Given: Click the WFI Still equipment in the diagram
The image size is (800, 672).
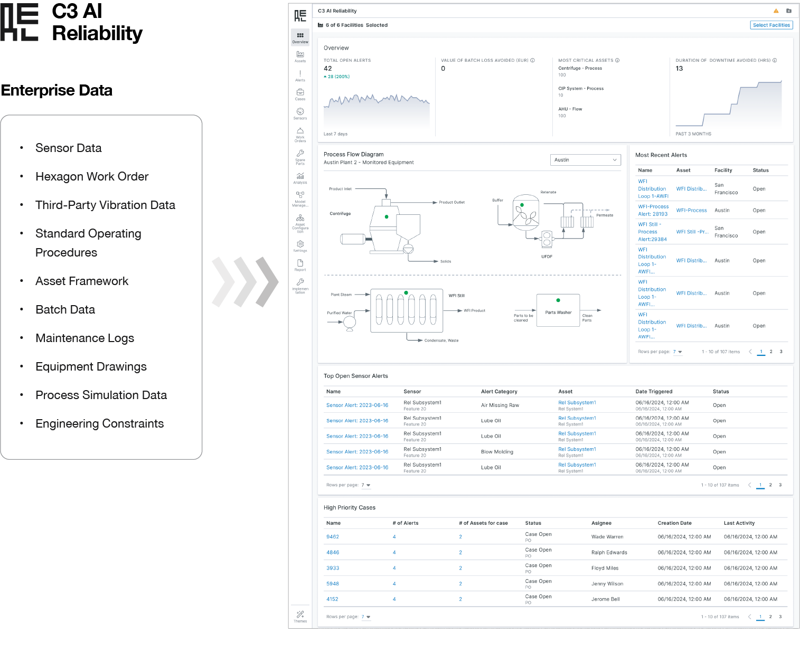Looking at the screenshot, I should (x=407, y=310).
